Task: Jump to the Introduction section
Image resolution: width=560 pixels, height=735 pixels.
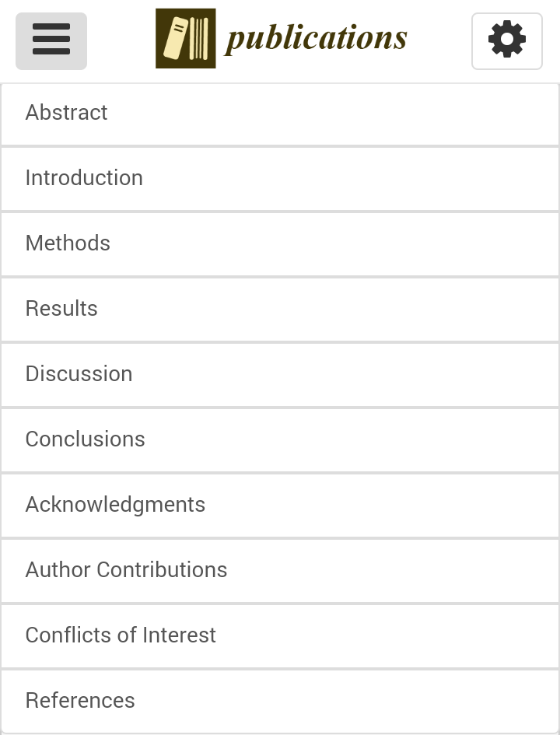Action: coord(84,178)
